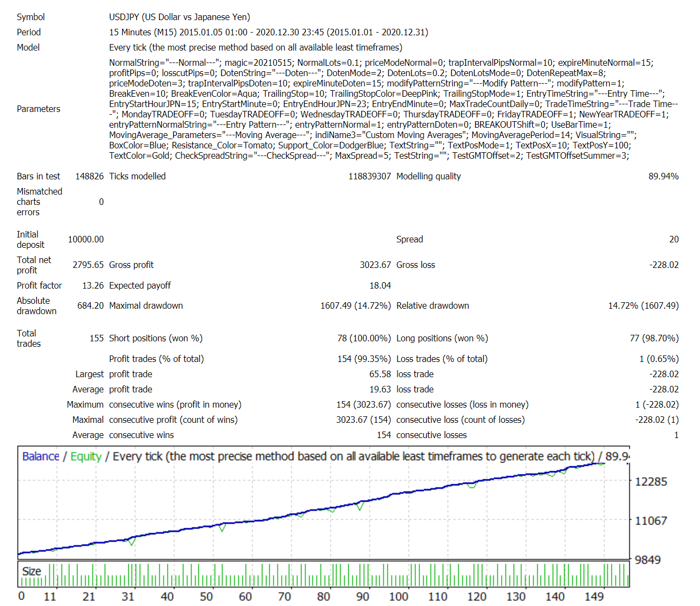Click the "Initial deposit" label
The width and height of the screenshot is (700, 606).
31,240
